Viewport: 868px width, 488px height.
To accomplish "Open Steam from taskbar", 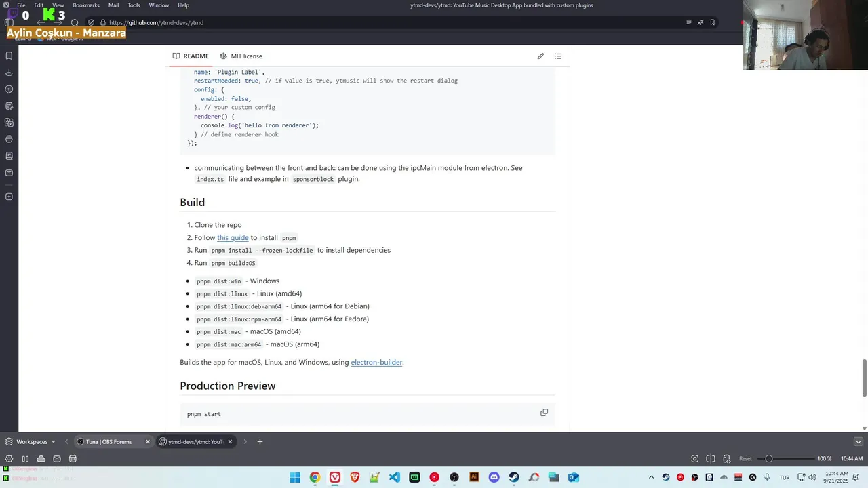I will (514, 477).
